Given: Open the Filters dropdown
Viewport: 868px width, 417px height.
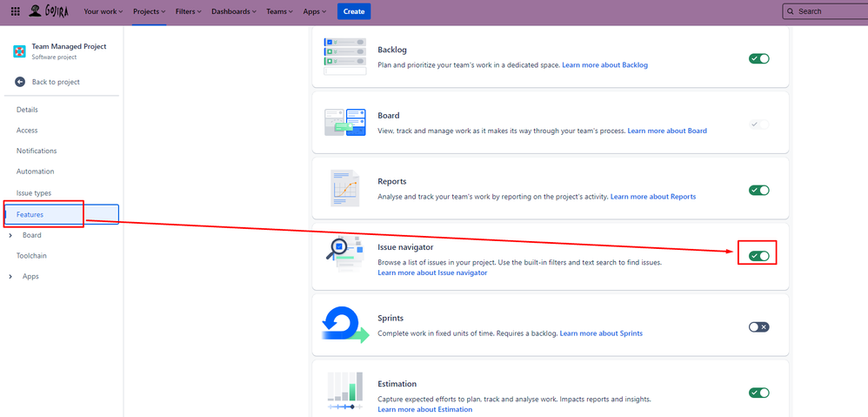Looking at the screenshot, I should [188, 11].
